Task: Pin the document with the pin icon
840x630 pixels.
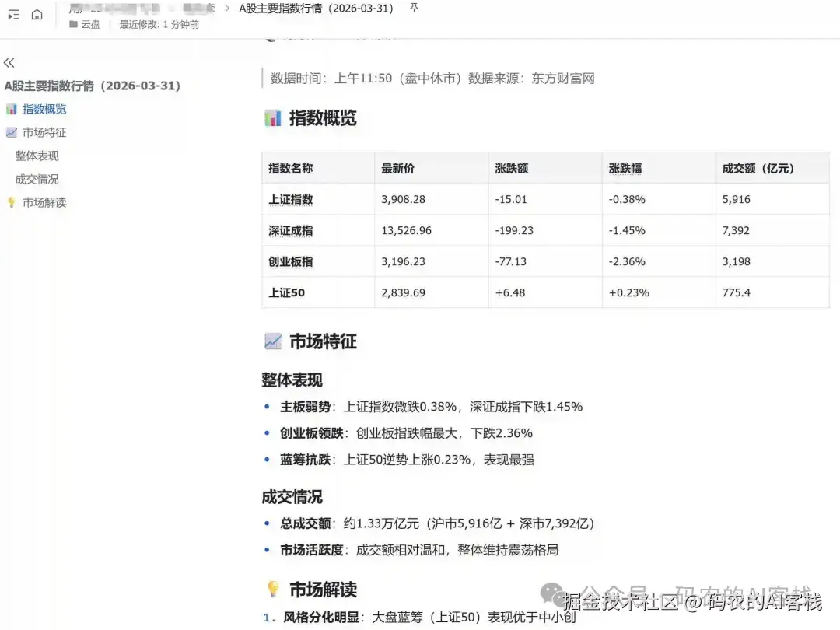Action: tap(414, 8)
